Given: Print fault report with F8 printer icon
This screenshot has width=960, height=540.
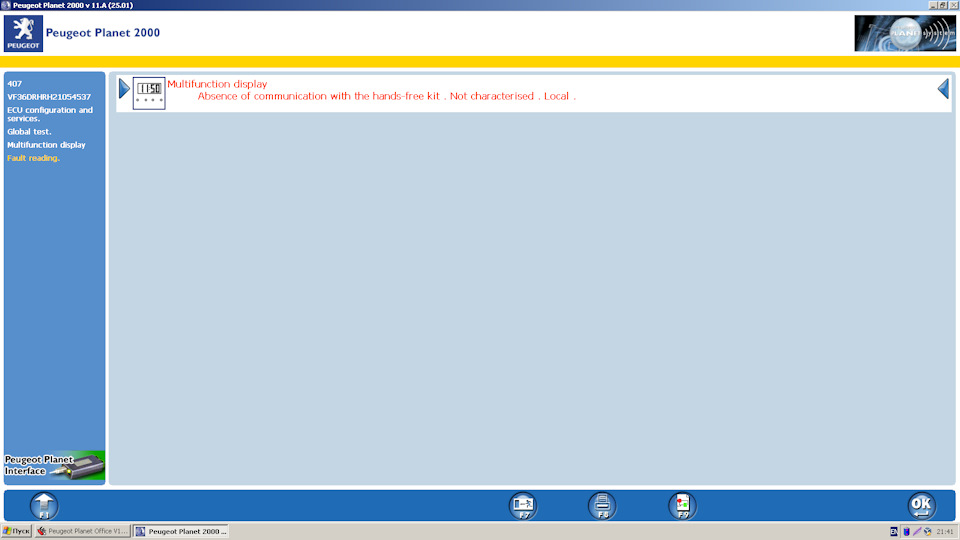Looking at the screenshot, I should [602, 506].
